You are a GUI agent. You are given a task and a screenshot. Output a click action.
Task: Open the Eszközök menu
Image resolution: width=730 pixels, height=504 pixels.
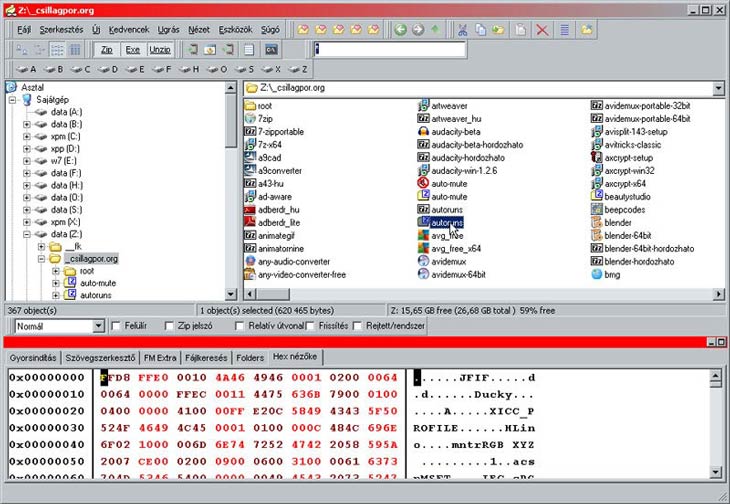[x=236, y=30]
